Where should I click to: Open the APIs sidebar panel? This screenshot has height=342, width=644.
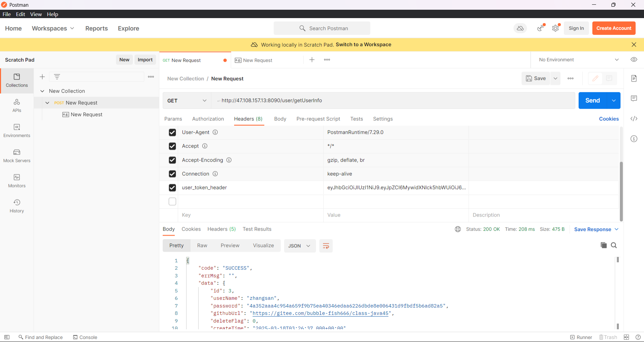point(17,106)
